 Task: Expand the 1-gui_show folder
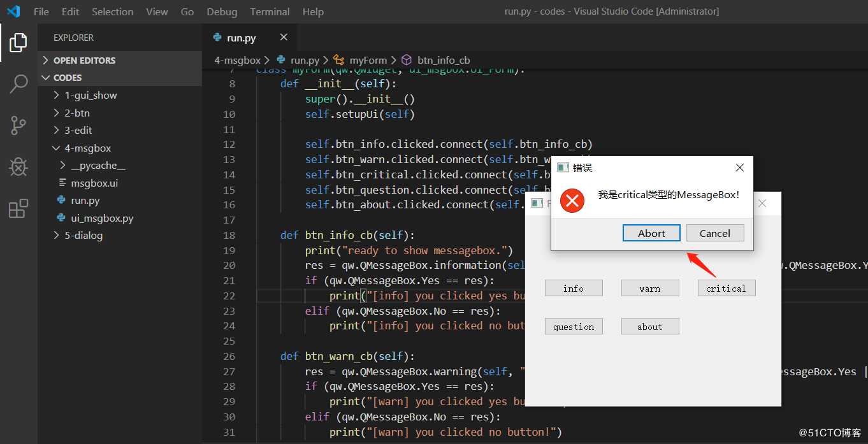coord(120,96)
